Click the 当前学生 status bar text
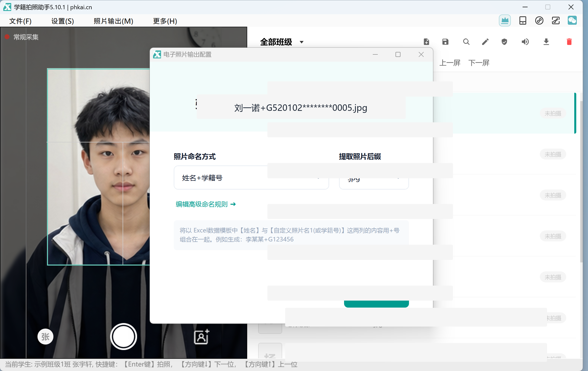 pos(151,365)
